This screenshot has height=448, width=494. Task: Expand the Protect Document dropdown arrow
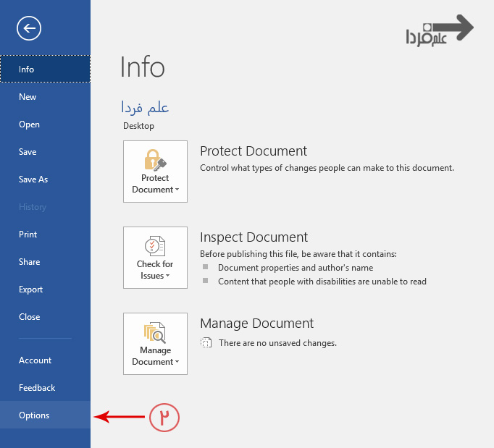[177, 190]
